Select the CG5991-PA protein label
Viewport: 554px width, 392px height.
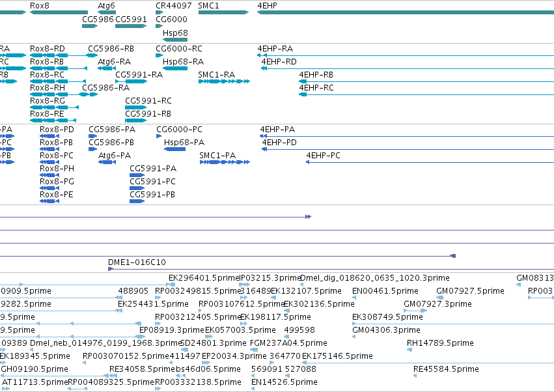tap(153, 169)
